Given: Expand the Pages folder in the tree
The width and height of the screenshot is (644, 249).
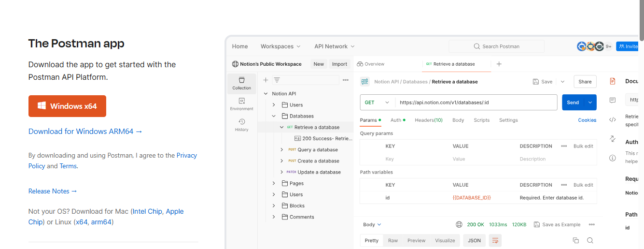Looking at the screenshot, I should (x=274, y=183).
